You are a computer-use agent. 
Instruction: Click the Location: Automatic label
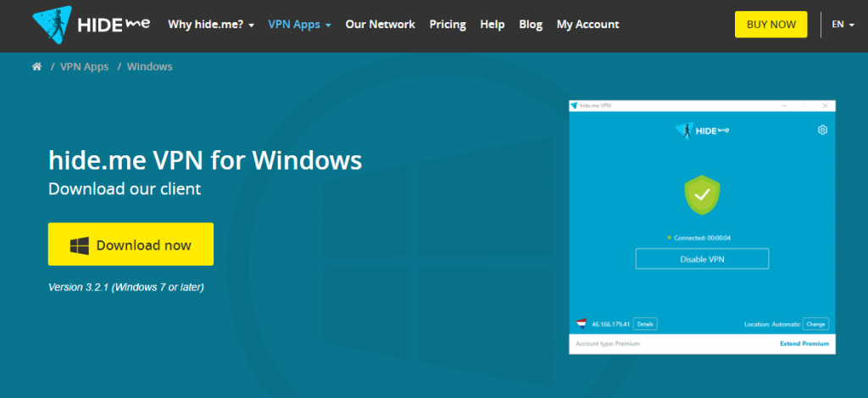(773, 323)
